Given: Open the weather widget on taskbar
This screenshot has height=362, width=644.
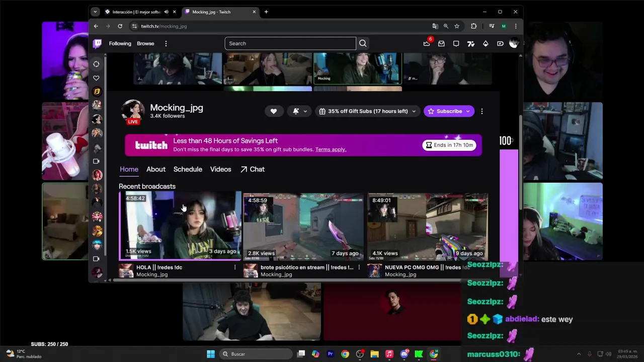Looking at the screenshot, I should [x=23, y=354].
